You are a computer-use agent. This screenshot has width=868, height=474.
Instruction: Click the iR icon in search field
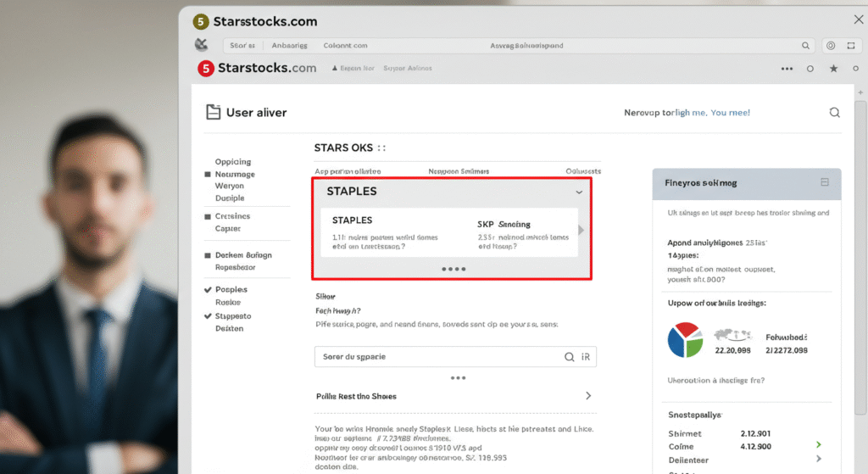[x=585, y=357]
